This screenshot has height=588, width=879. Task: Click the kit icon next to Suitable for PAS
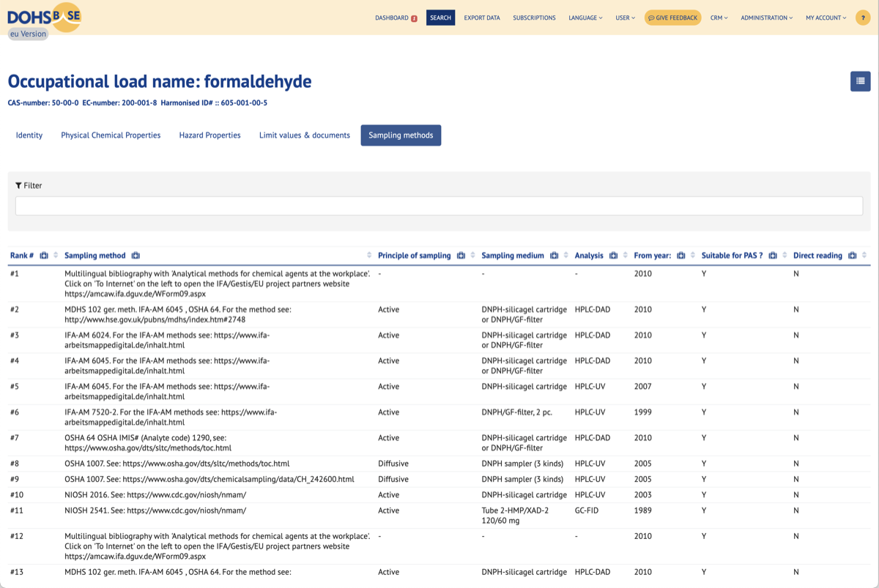773,256
